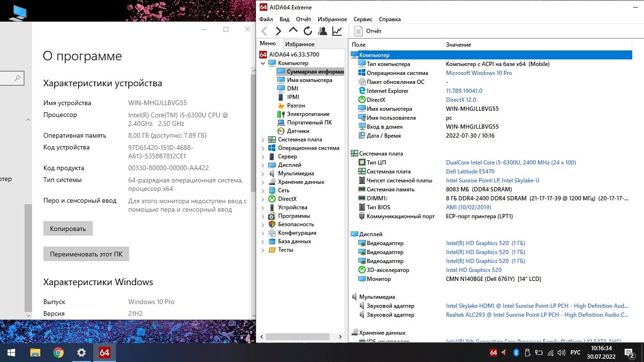Click the Конфигурация tree icon

tap(272, 233)
